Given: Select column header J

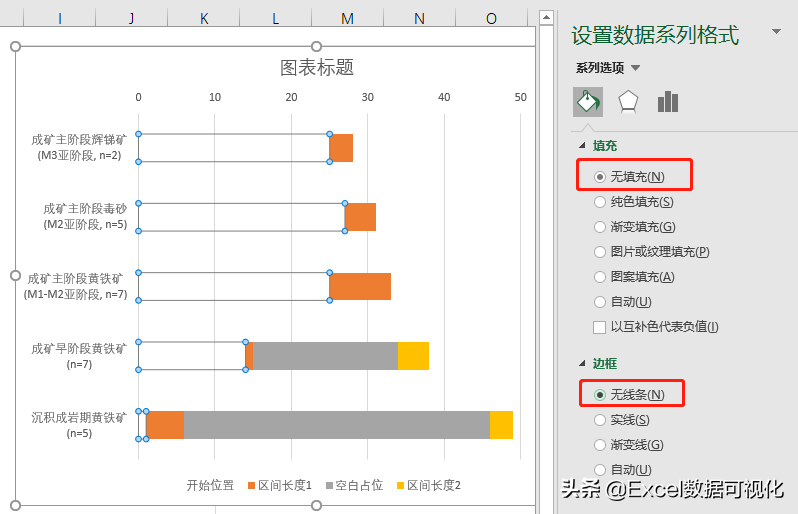Looking at the screenshot, I should click(132, 19).
